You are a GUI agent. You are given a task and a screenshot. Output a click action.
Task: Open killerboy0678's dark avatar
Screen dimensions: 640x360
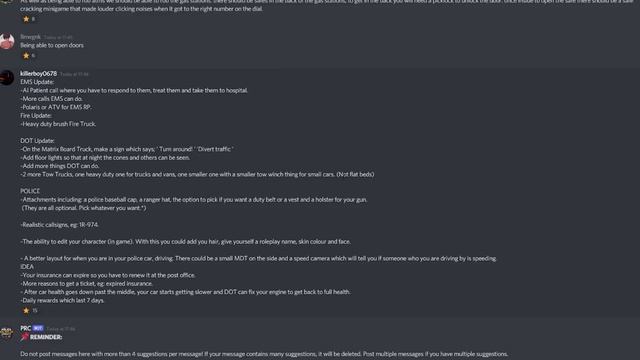coord(7,78)
